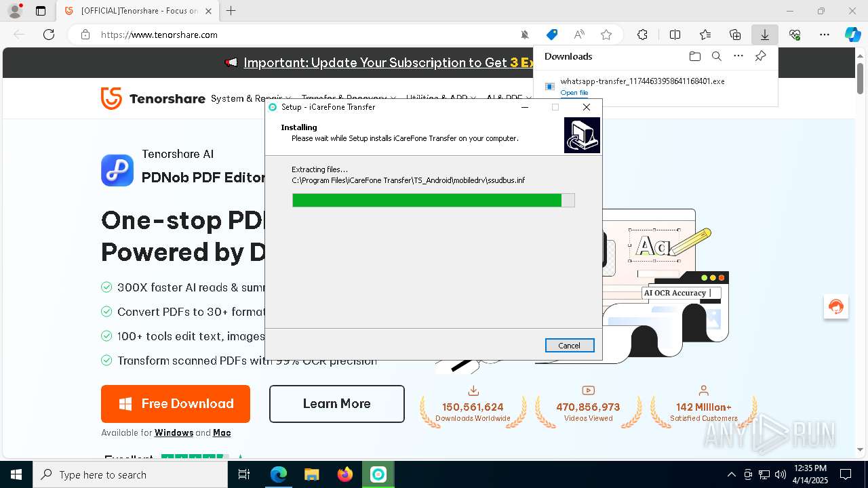Open Task View on the taskbar
The width and height of the screenshot is (868, 488).
244,474
